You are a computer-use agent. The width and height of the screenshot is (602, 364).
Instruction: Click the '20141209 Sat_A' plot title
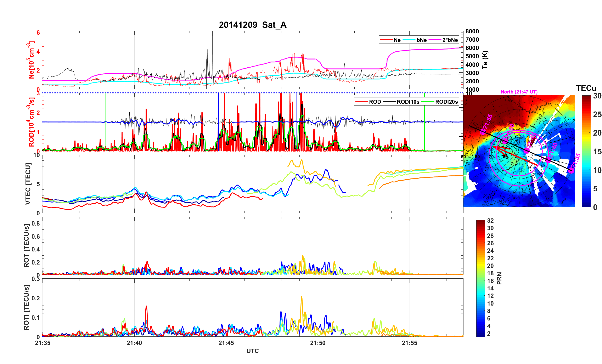[252, 25]
